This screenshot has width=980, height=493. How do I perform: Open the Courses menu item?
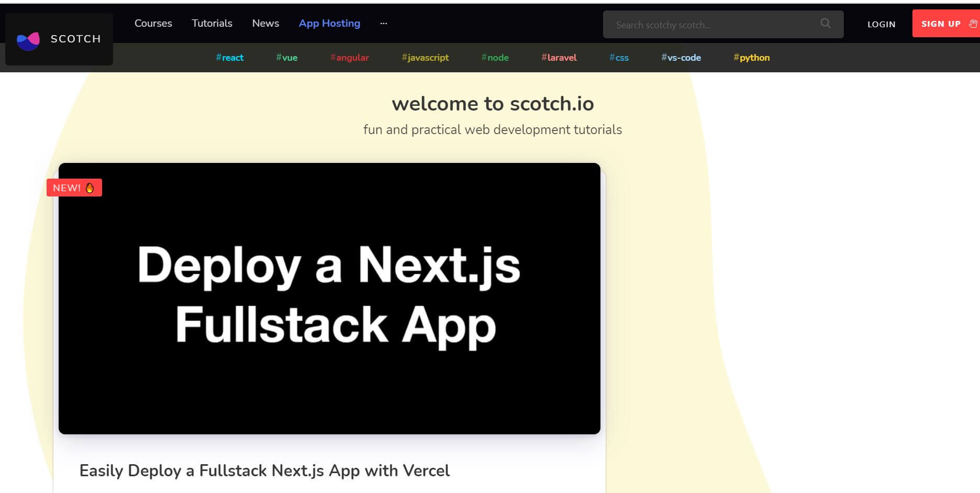click(153, 23)
